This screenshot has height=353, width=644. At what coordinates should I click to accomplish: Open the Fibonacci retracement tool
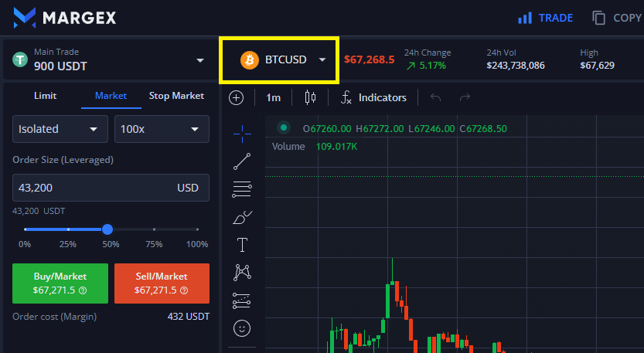click(x=242, y=189)
